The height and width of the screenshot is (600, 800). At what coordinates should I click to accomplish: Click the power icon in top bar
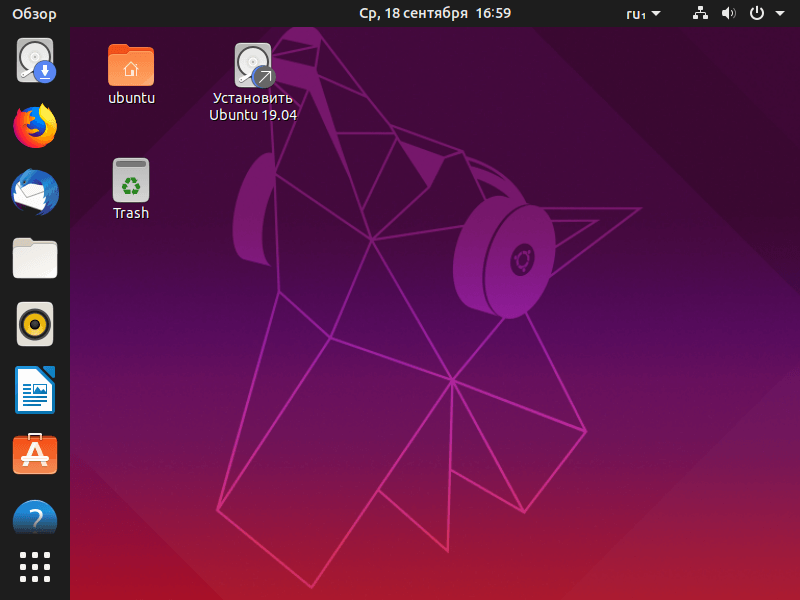757,13
